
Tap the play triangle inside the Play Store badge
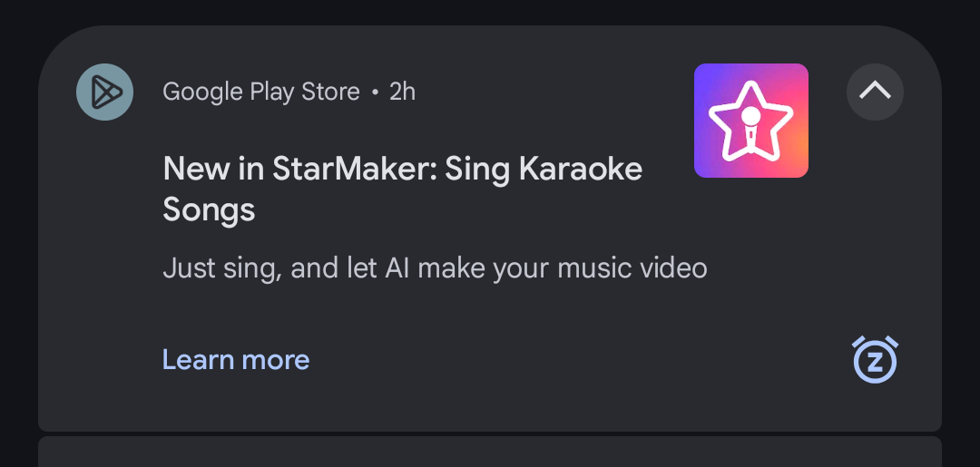105,92
